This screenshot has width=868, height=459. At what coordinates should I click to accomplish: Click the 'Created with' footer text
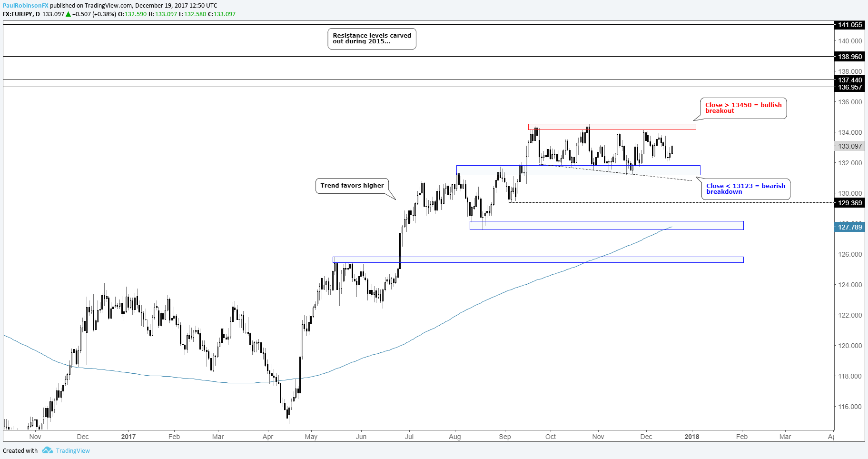20,450
